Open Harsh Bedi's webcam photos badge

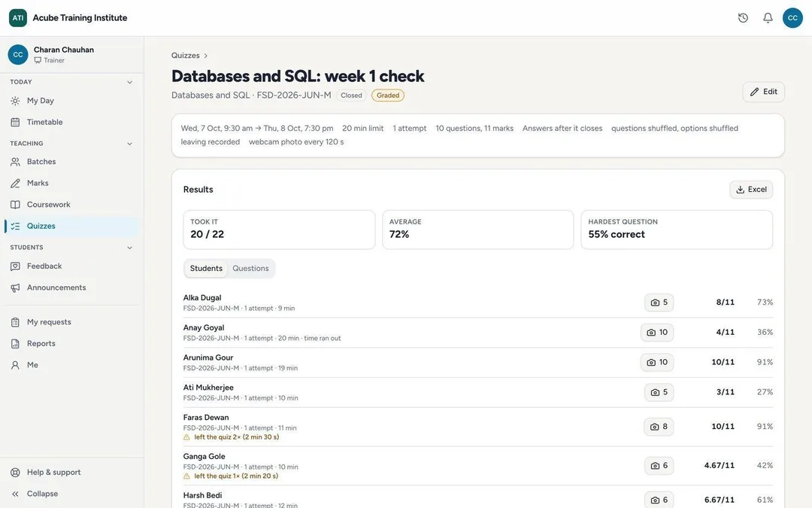coord(659,500)
